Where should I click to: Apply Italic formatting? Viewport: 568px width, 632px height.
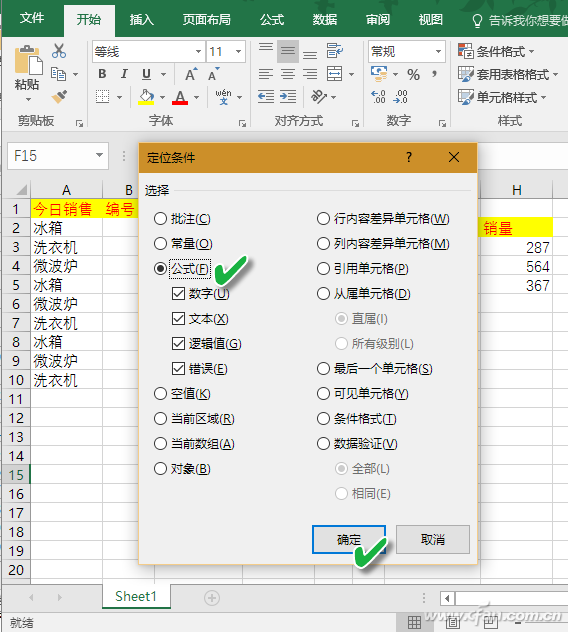124,74
